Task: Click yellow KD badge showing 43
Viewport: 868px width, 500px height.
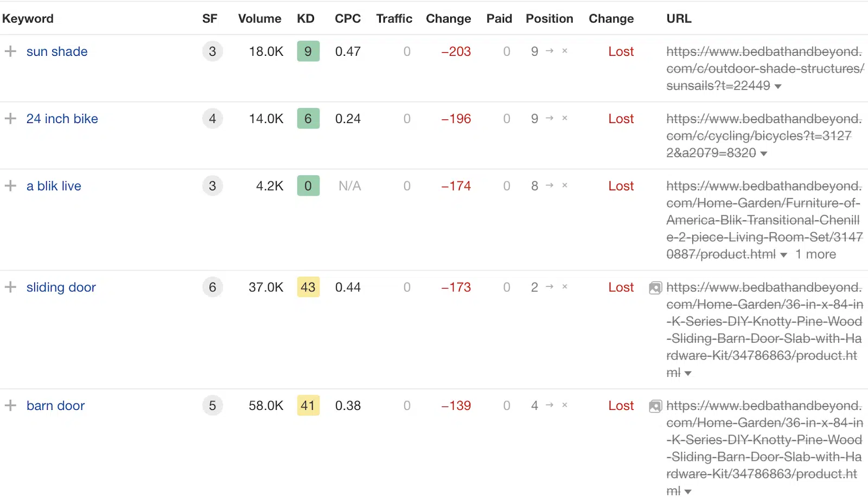Action: click(308, 287)
